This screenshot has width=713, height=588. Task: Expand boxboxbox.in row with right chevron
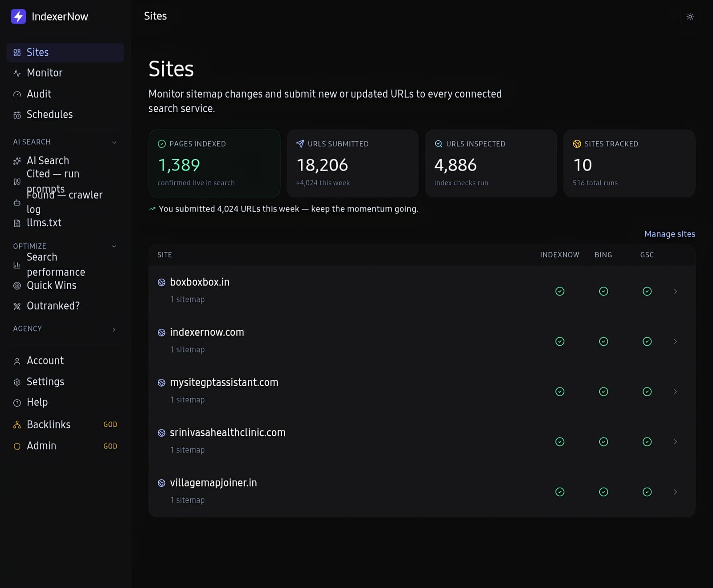pos(676,291)
